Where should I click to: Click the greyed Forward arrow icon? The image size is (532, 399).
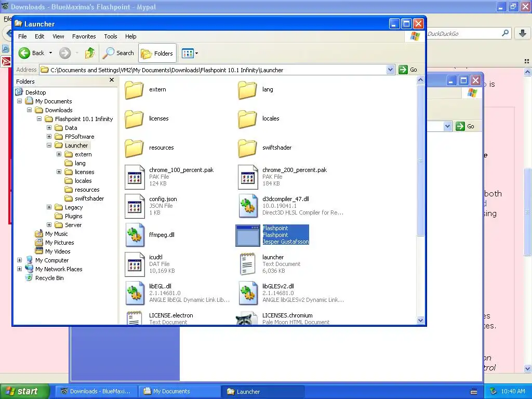click(x=65, y=53)
